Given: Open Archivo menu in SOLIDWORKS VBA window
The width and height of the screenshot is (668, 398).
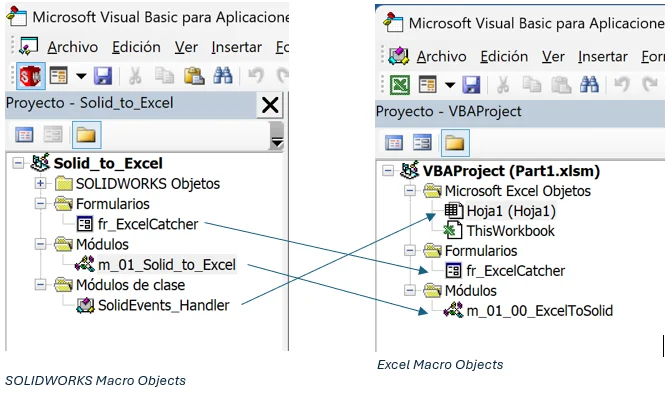Looking at the screenshot, I should [72, 47].
